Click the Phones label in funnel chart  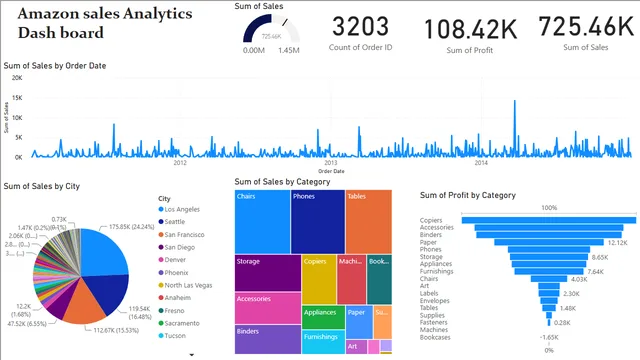tap(430, 249)
